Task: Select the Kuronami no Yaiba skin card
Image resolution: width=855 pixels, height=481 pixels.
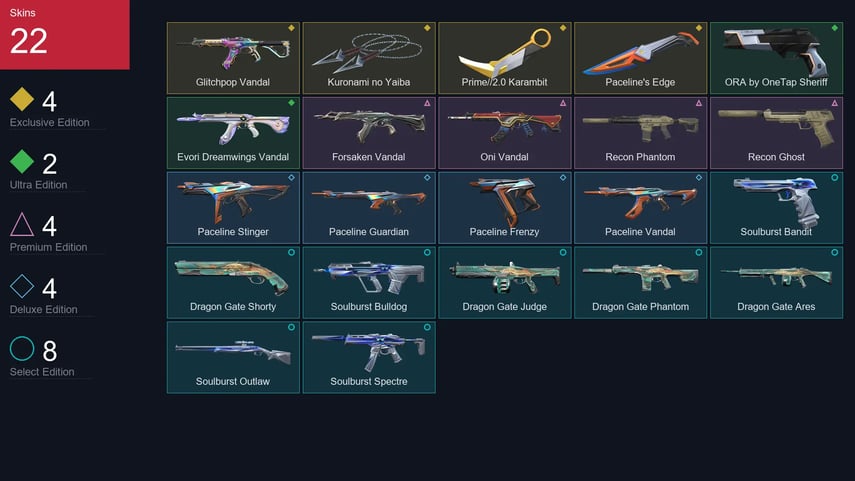Action: coord(369,58)
